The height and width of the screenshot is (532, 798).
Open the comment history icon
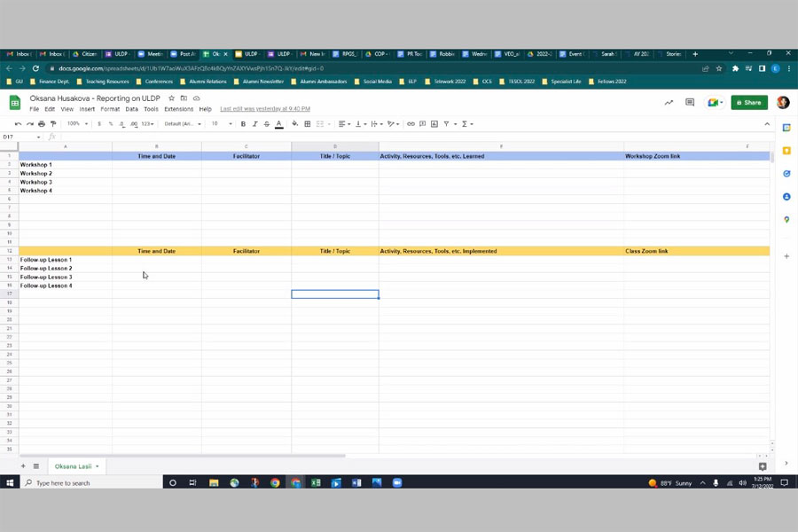(x=690, y=103)
